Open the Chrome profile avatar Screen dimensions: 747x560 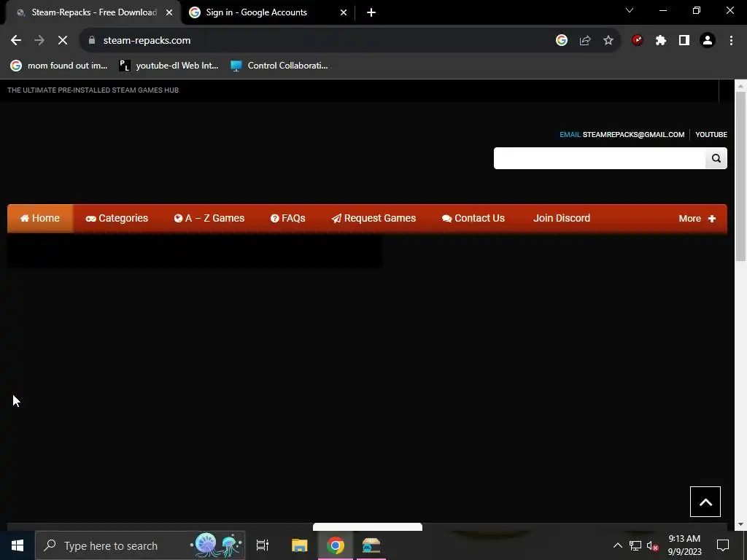pyautogui.click(x=708, y=41)
